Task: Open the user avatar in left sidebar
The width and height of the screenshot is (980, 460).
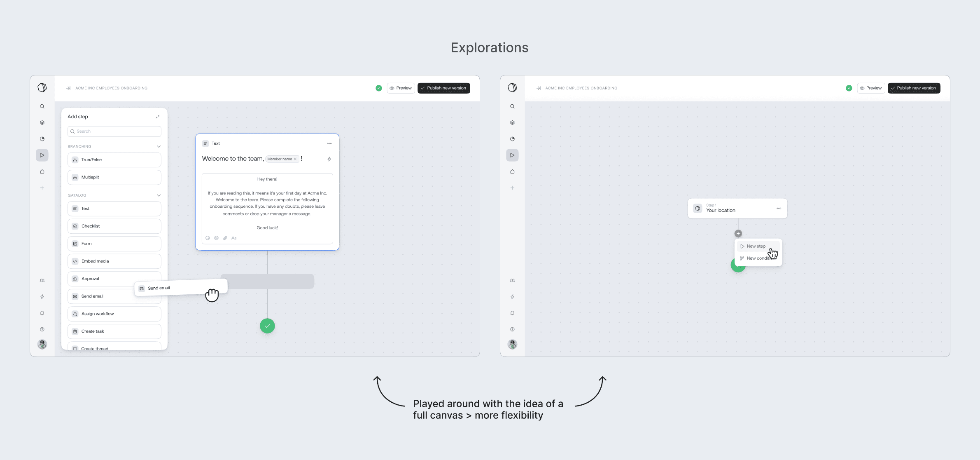Action: tap(42, 344)
